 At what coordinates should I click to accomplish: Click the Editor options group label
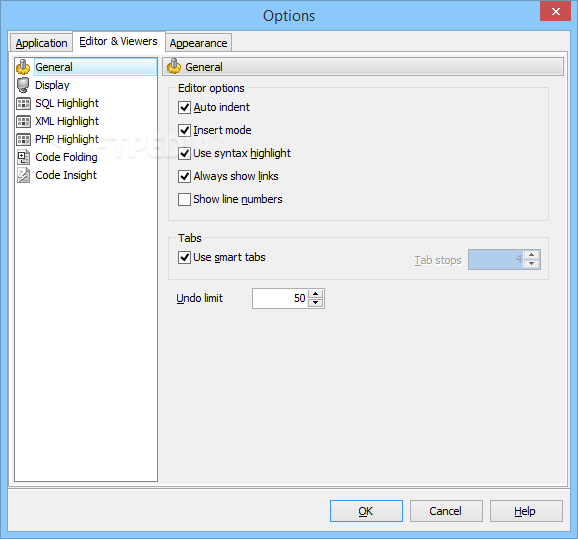click(x=211, y=88)
